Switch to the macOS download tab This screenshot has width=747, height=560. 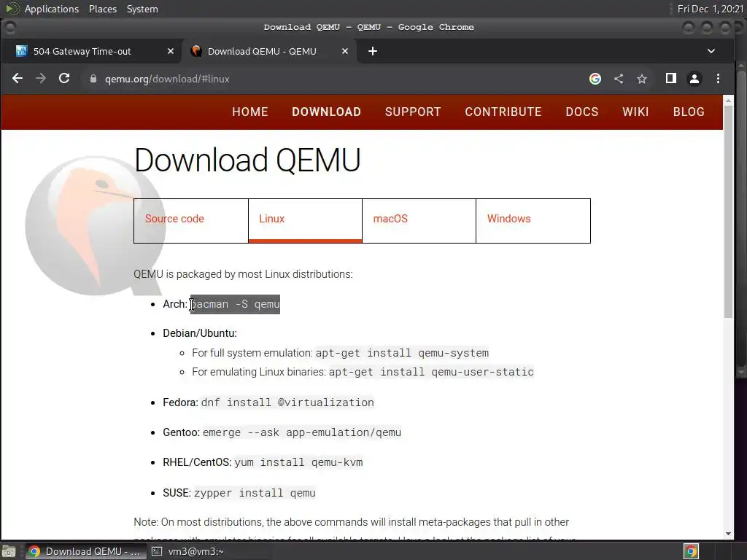419,221
